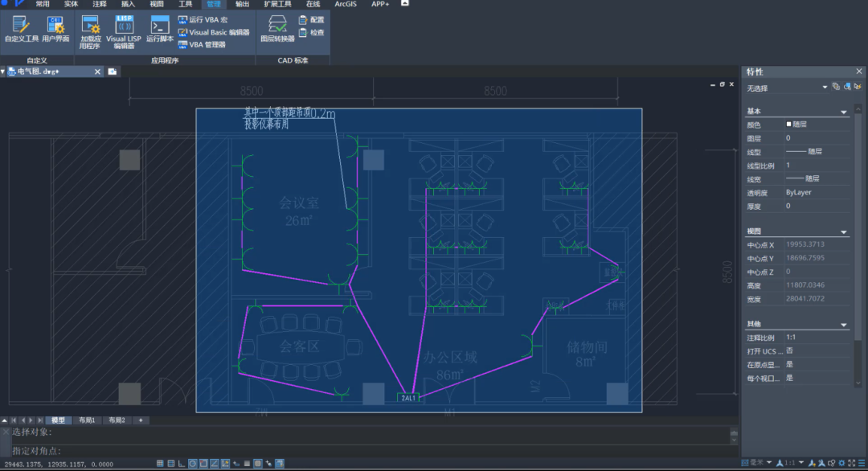
Task: Click 配置 CAD standards configure
Action: coord(312,19)
